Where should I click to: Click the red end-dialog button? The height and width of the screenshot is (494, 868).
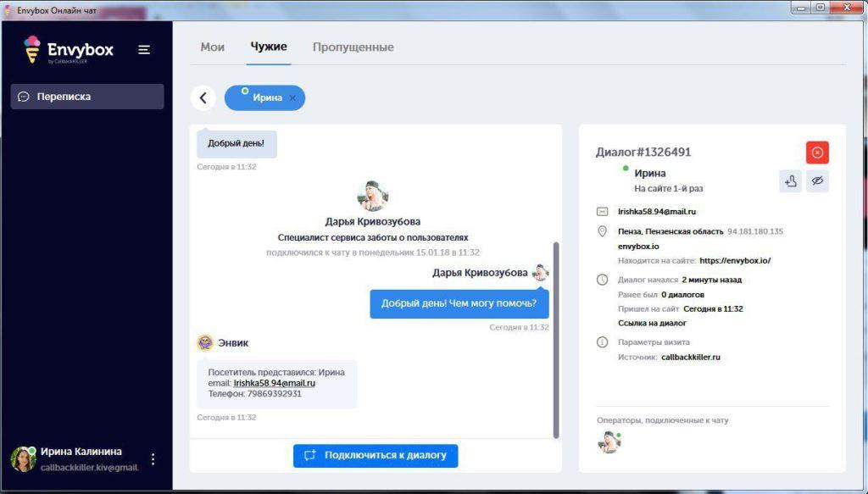click(x=817, y=153)
